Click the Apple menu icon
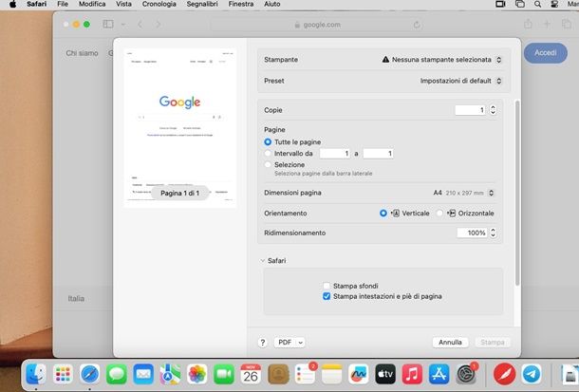Screen dimensions: 579x392 13,4
